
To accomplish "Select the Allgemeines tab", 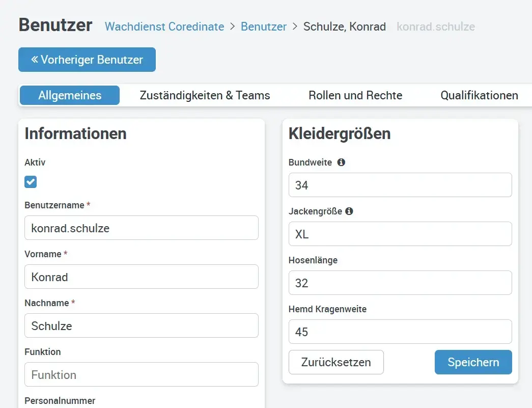I will tap(69, 95).
